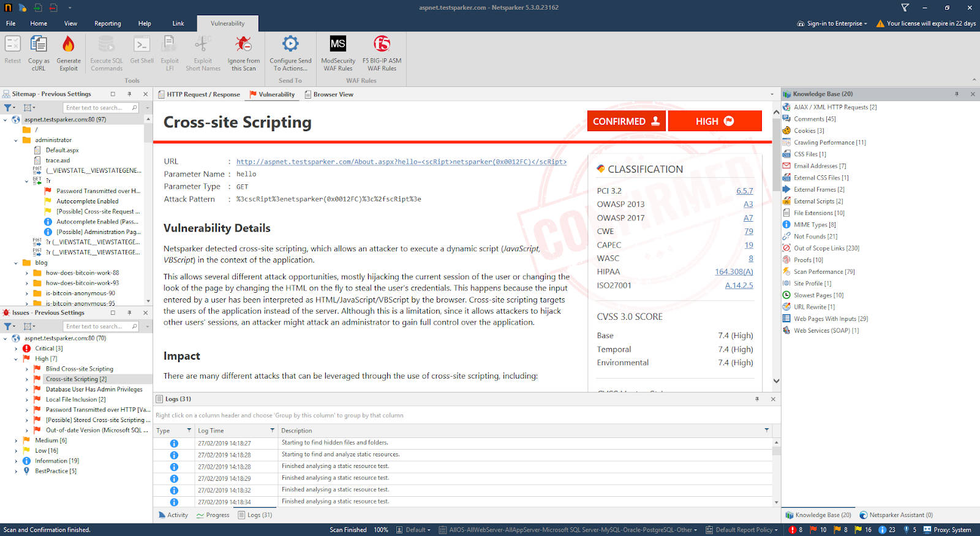This screenshot has height=536, width=980.
Task: Collapse the administrator folder in Sitemap
Action: 16,140
